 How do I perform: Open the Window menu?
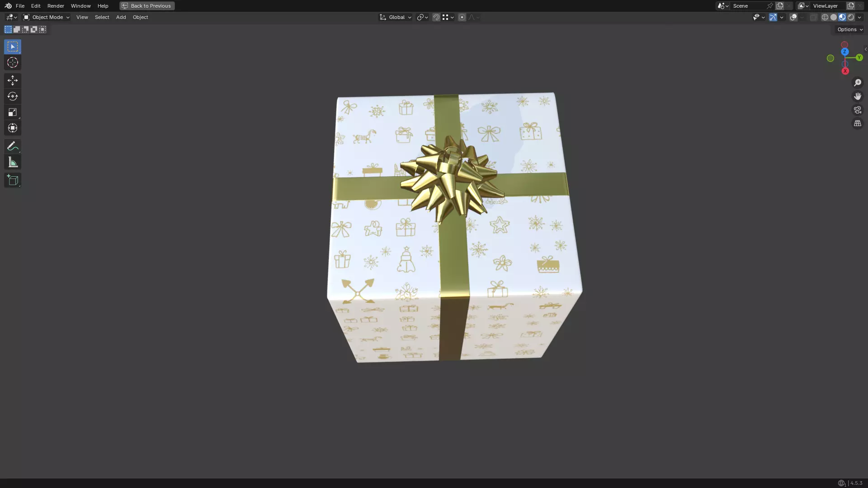pos(80,6)
